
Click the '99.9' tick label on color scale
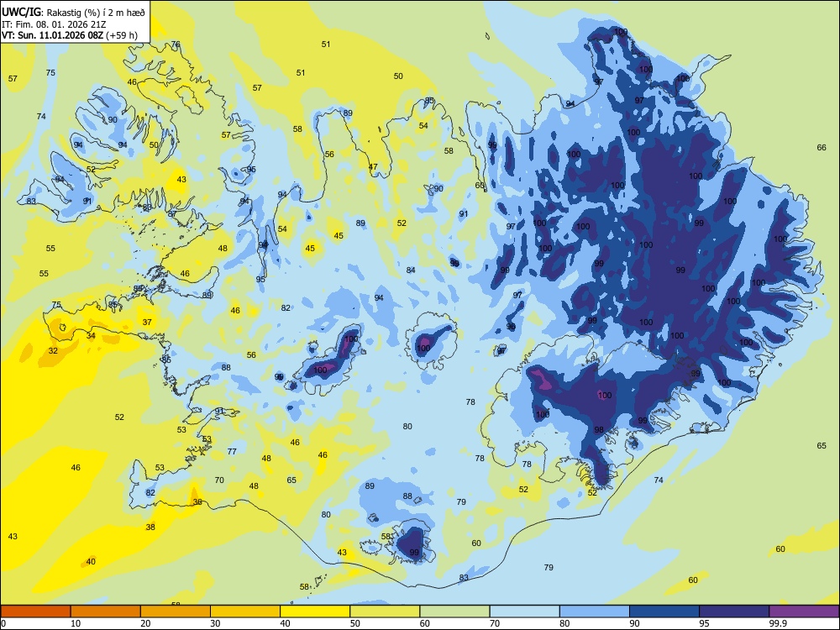(x=778, y=623)
